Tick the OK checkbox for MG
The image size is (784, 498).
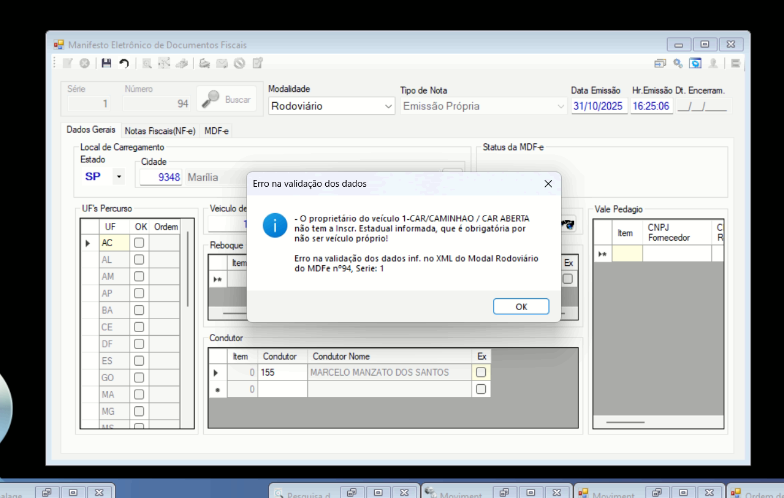click(x=139, y=411)
